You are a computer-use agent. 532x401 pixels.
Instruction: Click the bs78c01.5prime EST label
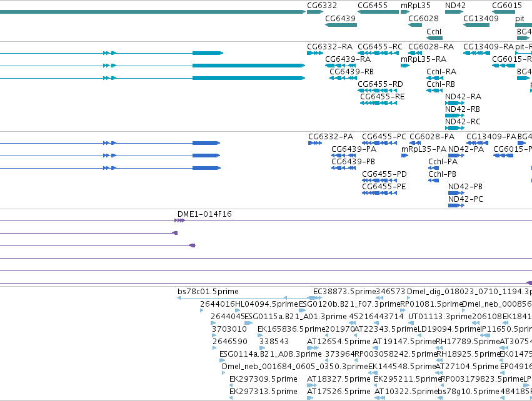point(208,292)
